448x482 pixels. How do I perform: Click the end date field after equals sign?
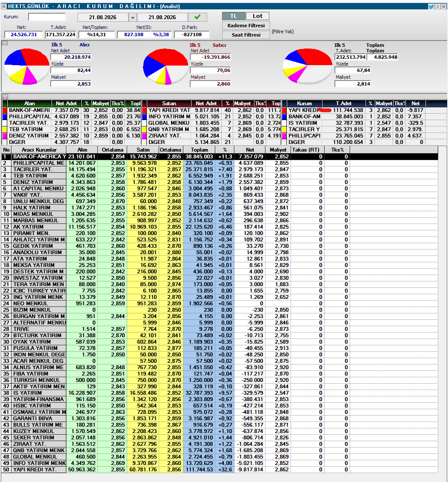pos(162,17)
